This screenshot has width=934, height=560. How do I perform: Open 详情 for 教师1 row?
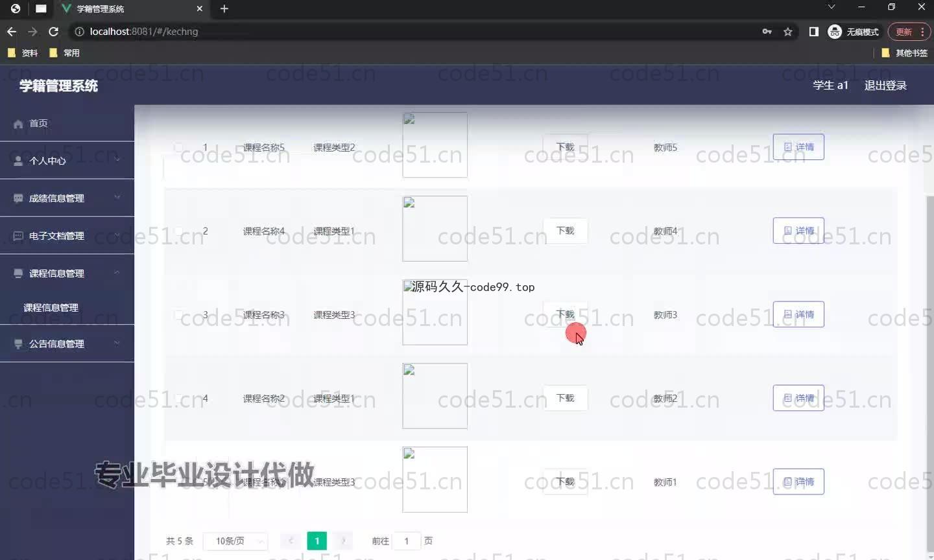pyautogui.click(x=798, y=482)
